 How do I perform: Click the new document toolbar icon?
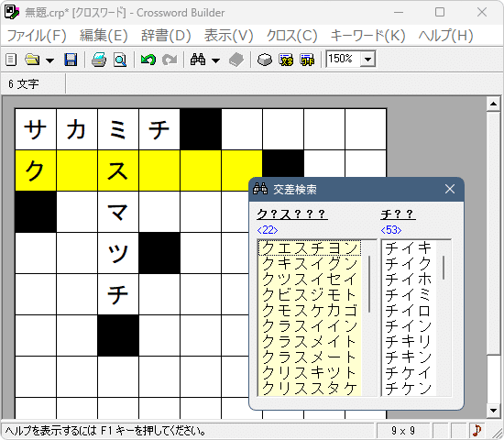point(11,60)
